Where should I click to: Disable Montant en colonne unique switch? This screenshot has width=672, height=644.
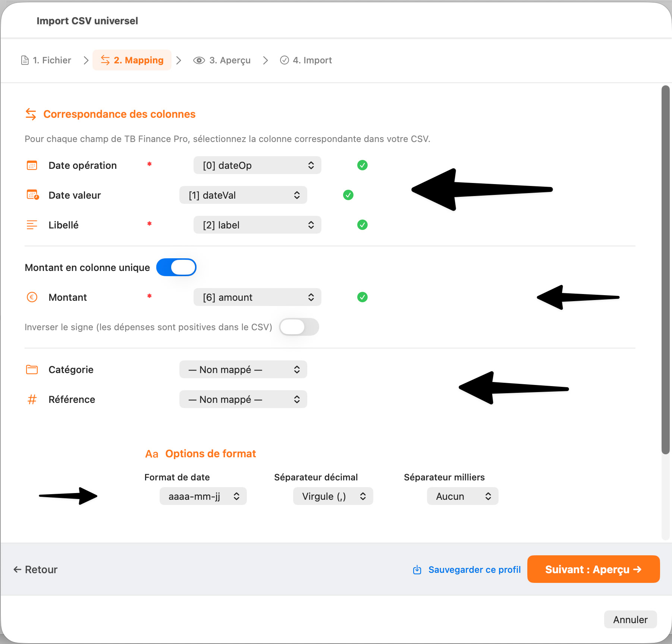176,267
